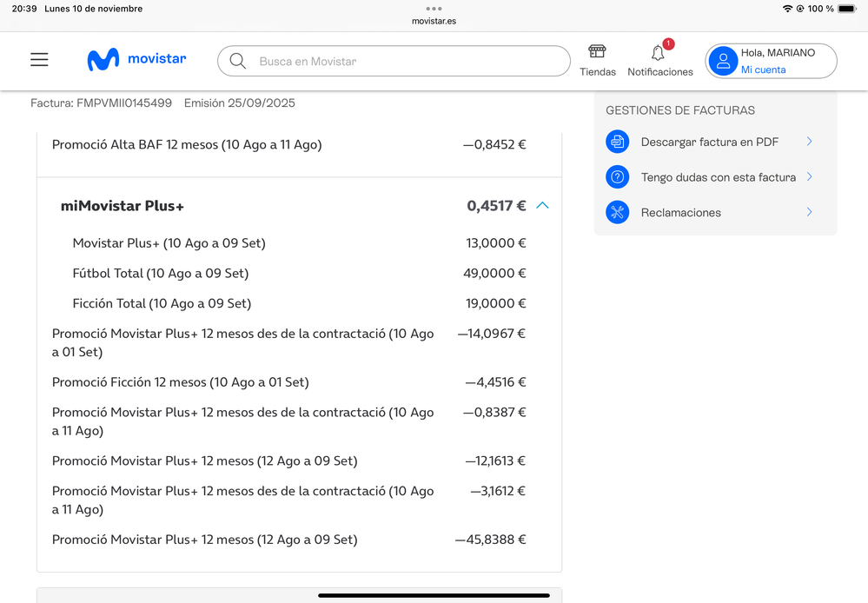Tap the movistar.es address bar
The height and width of the screenshot is (603, 868).
pyautogui.click(x=434, y=21)
